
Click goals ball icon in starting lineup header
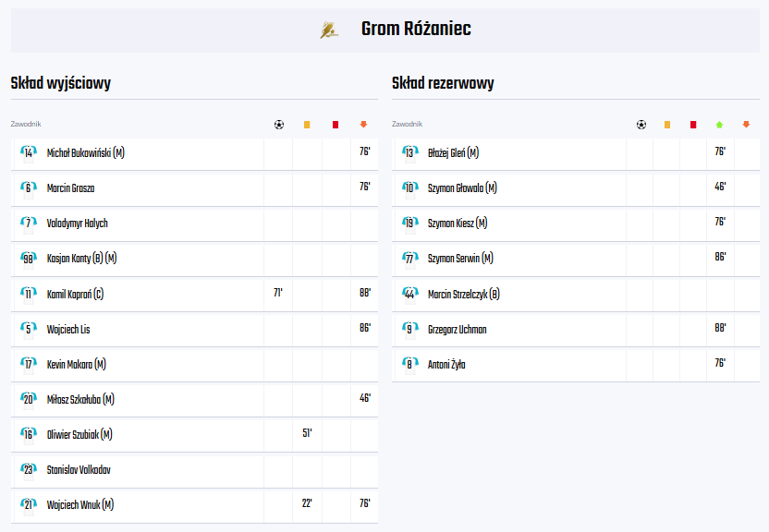278,125
